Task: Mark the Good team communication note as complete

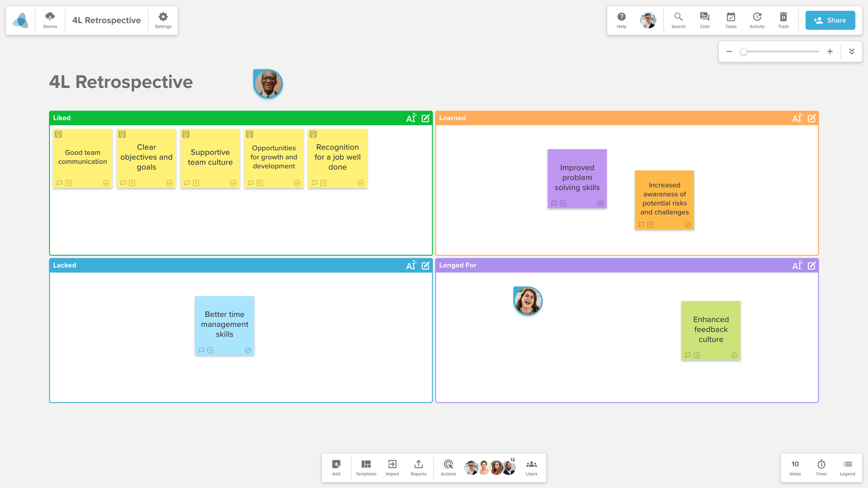Action: pos(106,183)
